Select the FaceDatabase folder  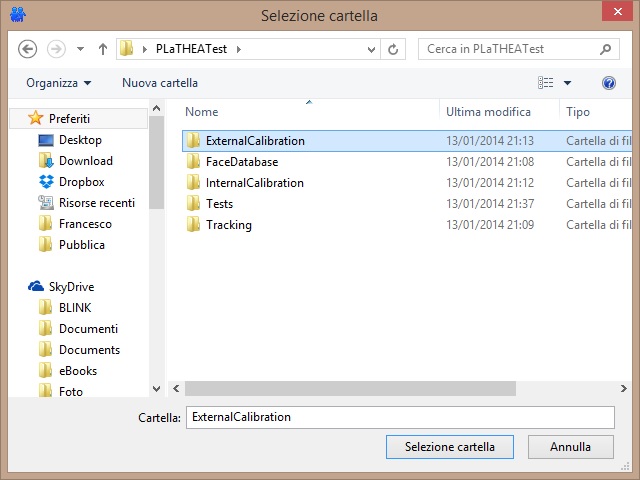pos(242,162)
